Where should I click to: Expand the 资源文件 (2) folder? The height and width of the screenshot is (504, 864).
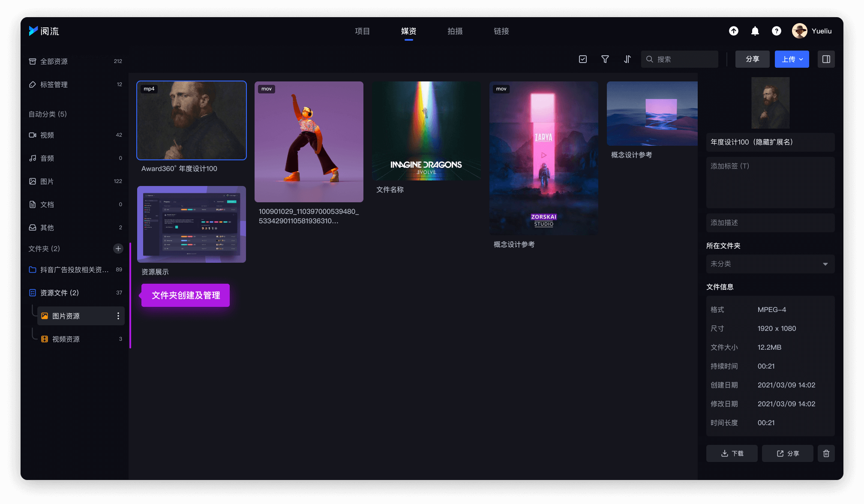75,293
